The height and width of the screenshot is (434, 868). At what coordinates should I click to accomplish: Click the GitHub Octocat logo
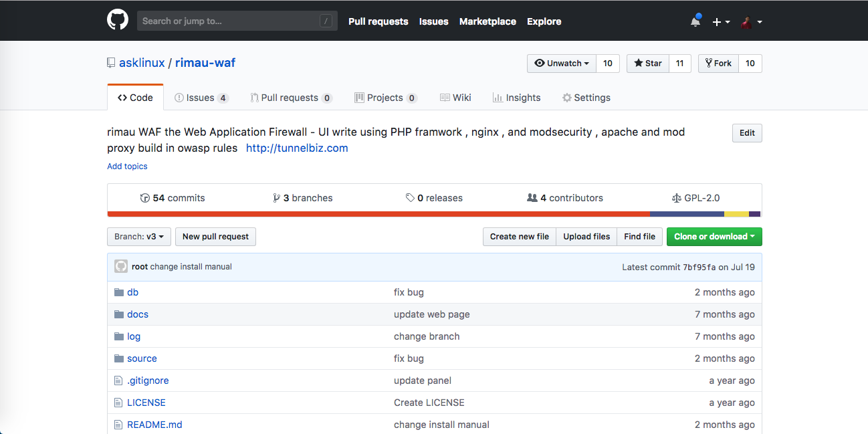point(118,20)
